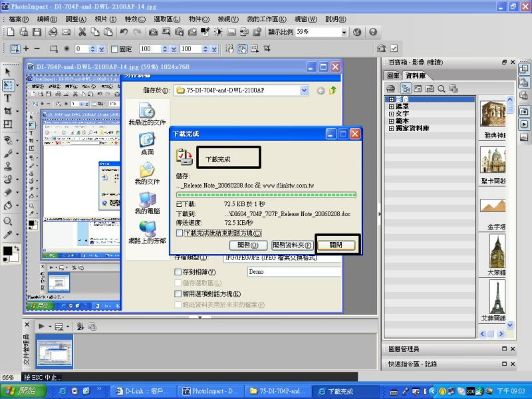Screen dimensions: 532x399
Task: Open dropdown arrow beside Crop tool
Action: (x=17, y=111)
